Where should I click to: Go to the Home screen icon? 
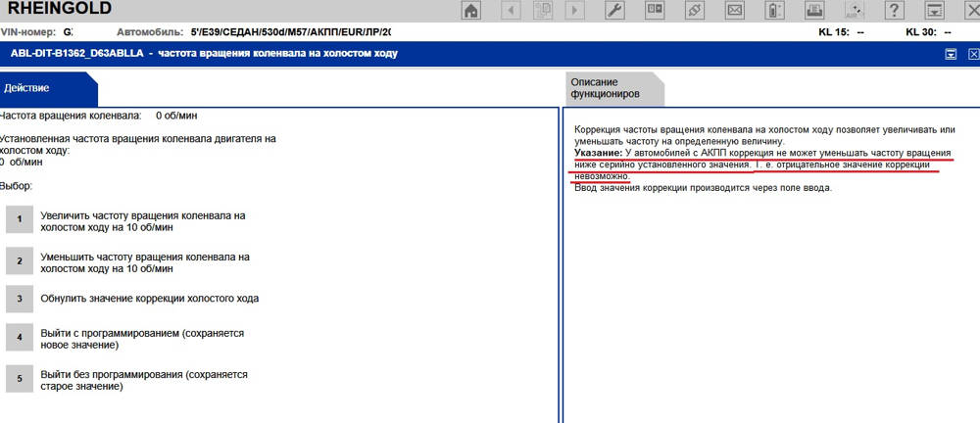click(471, 11)
